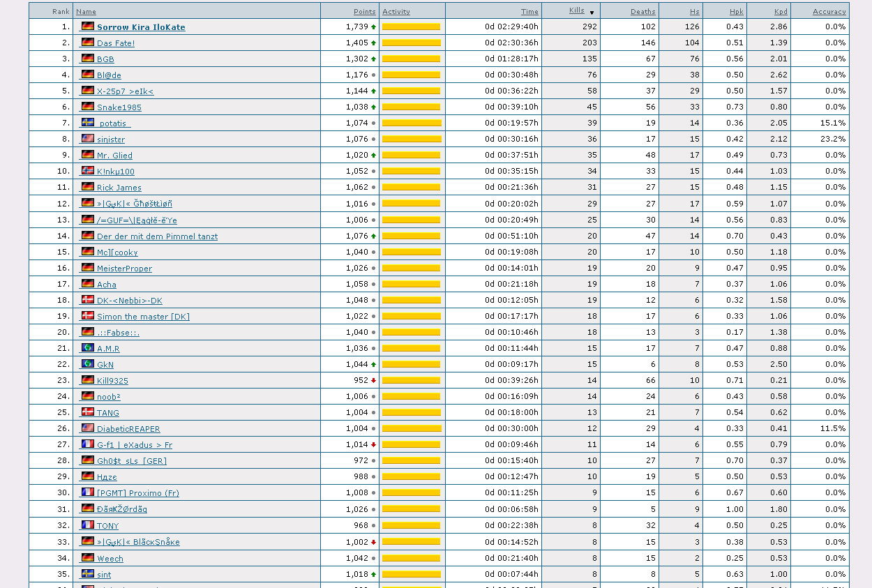Click French flag icon beside TONY

pyautogui.click(x=87, y=525)
